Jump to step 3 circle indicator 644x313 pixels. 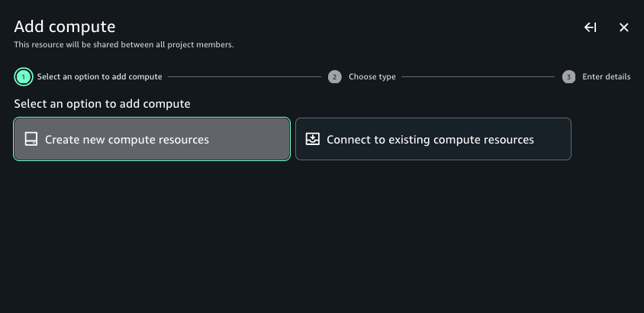pos(568,77)
